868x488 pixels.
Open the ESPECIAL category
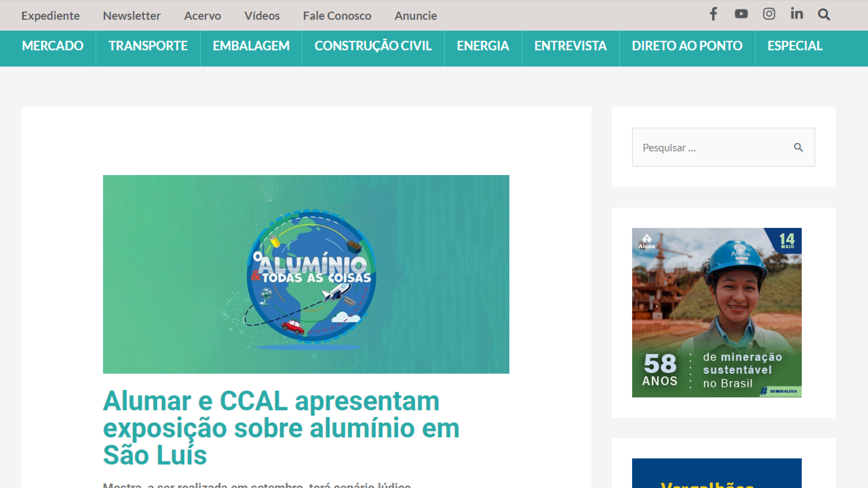(795, 46)
